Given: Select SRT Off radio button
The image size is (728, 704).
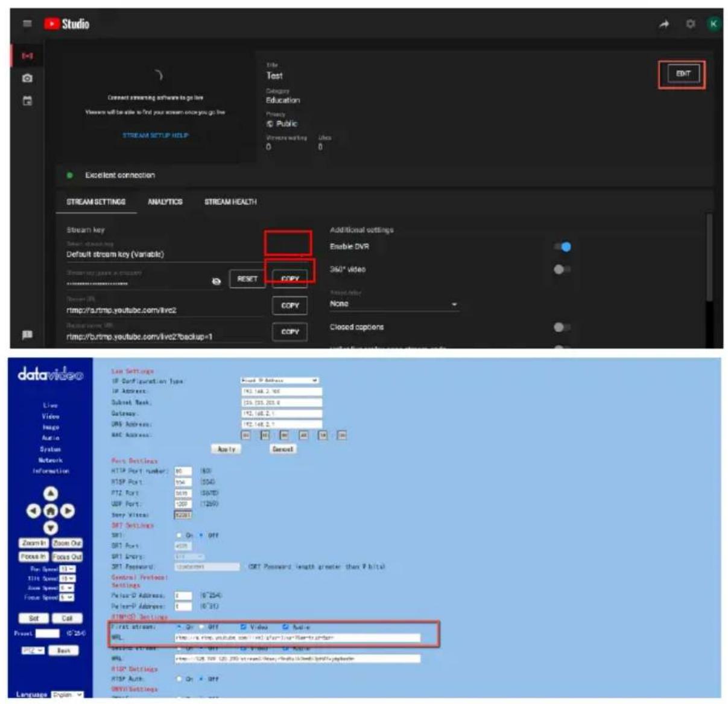Looking at the screenshot, I should click(201, 535).
